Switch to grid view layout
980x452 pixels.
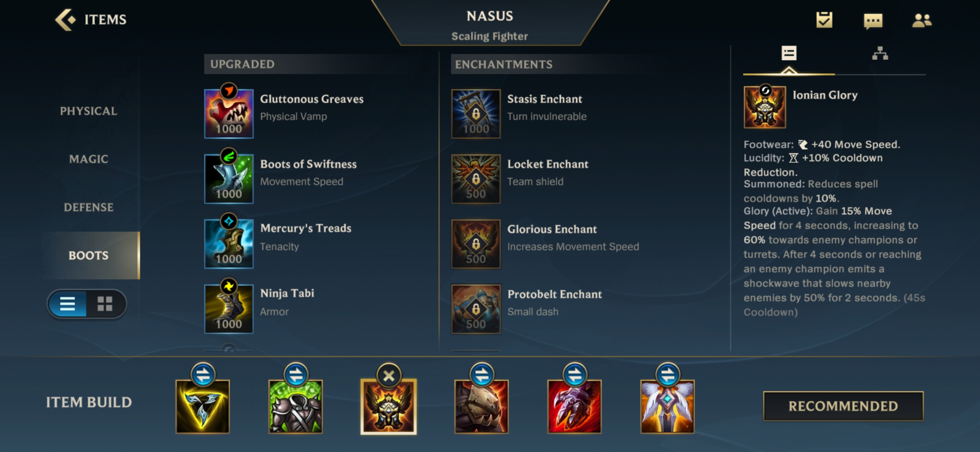click(x=105, y=304)
